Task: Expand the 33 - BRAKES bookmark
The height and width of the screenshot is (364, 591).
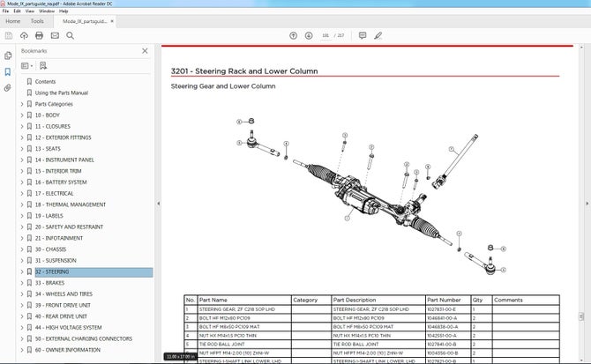Action: (22, 283)
